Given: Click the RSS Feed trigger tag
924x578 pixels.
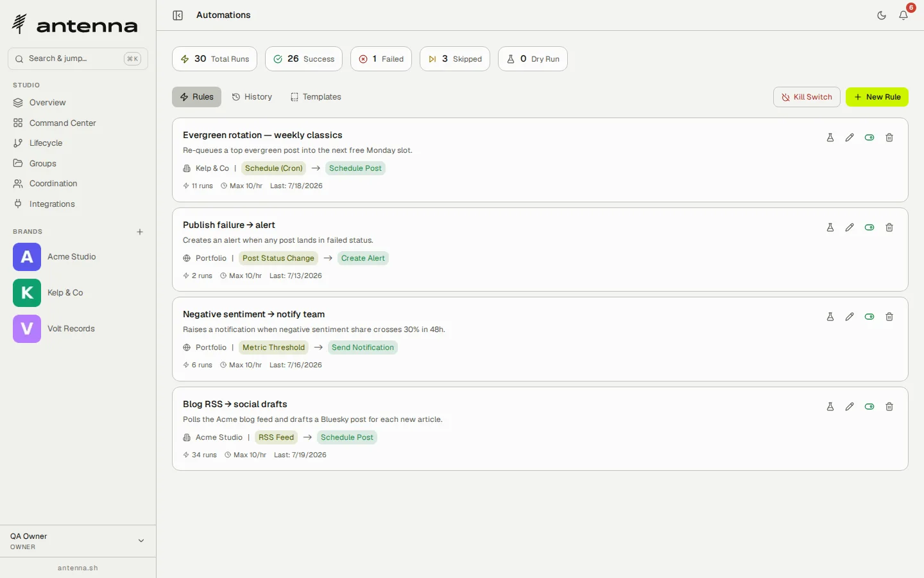Looking at the screenshot, I should (x=276, y=437).
